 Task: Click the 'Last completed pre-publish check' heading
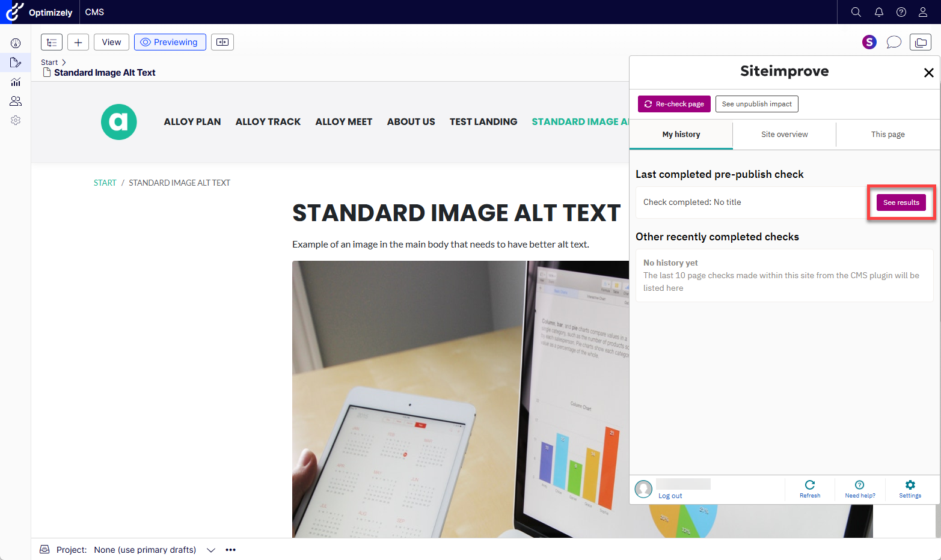[x=720, y=174]
